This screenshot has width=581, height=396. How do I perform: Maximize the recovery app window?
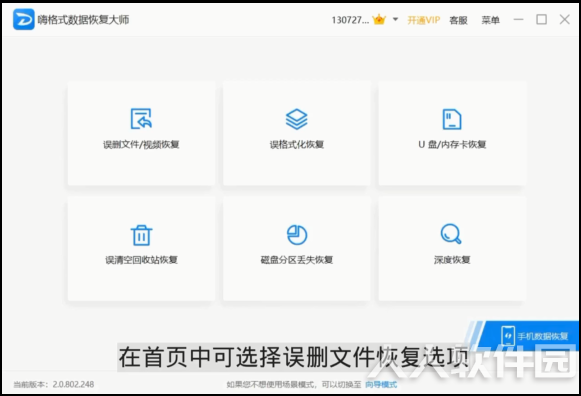tap(541, 19)
